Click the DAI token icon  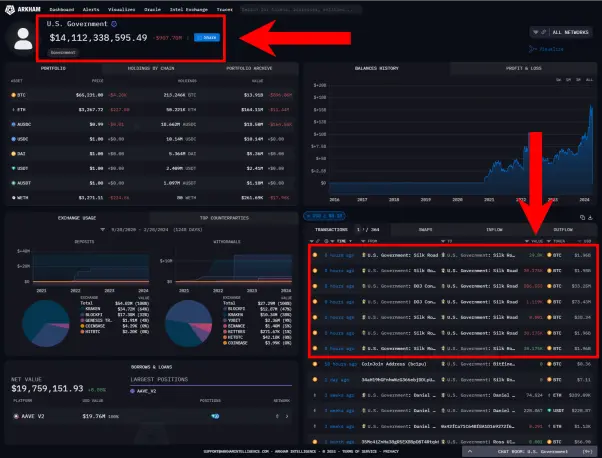[x=13, y=154]
